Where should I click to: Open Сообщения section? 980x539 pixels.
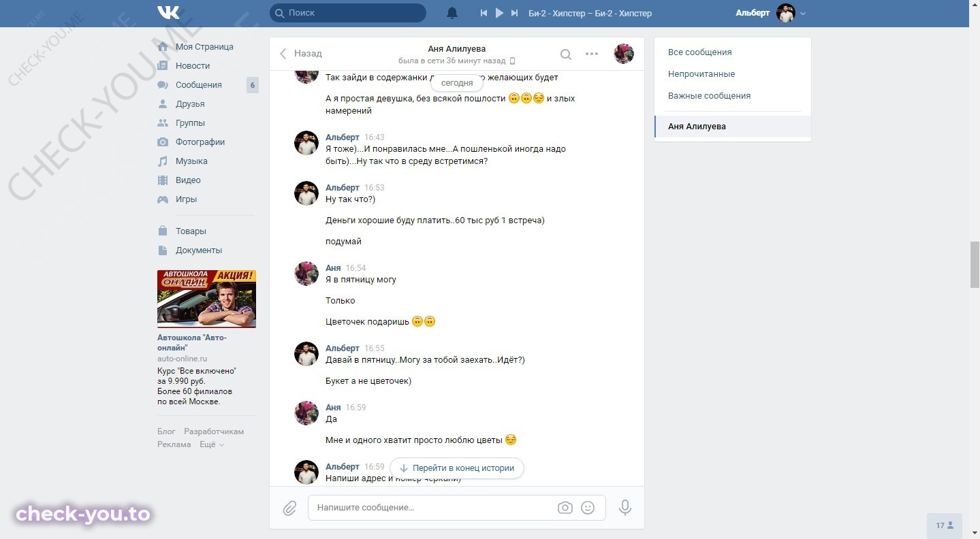[199, 85]
